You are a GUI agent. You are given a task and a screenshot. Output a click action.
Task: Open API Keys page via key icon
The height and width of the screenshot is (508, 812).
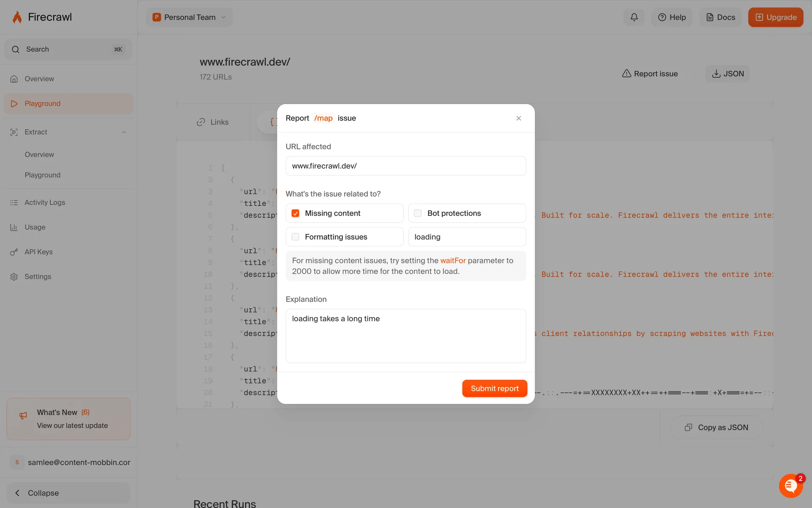pyautogui.click(x=14, y=252)
